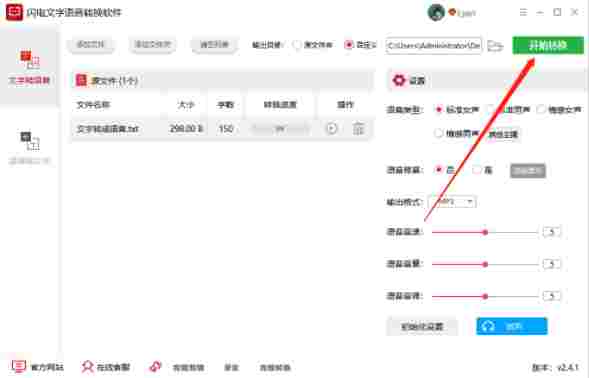Screen dimensions: 589x378
Task: Open the hamburger menu in title bar
Action: point(523,12)
